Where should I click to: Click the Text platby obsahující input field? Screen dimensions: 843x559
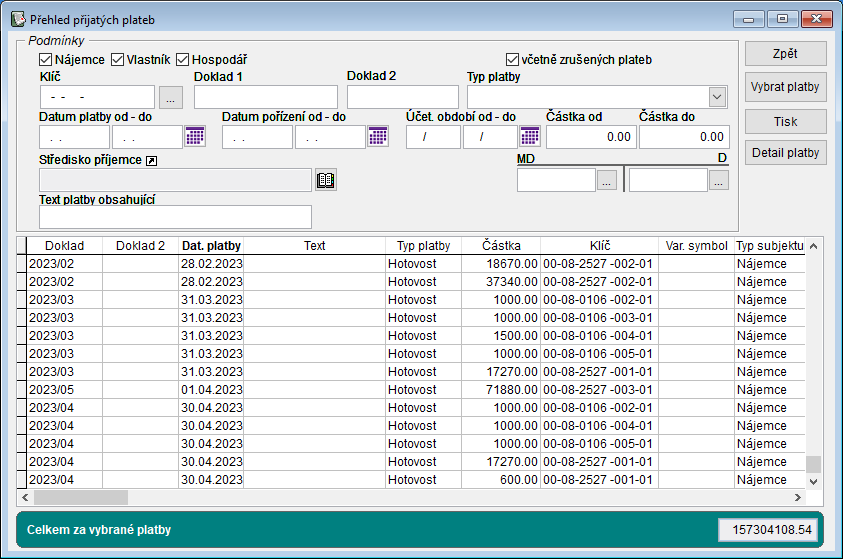pos(175,217)
